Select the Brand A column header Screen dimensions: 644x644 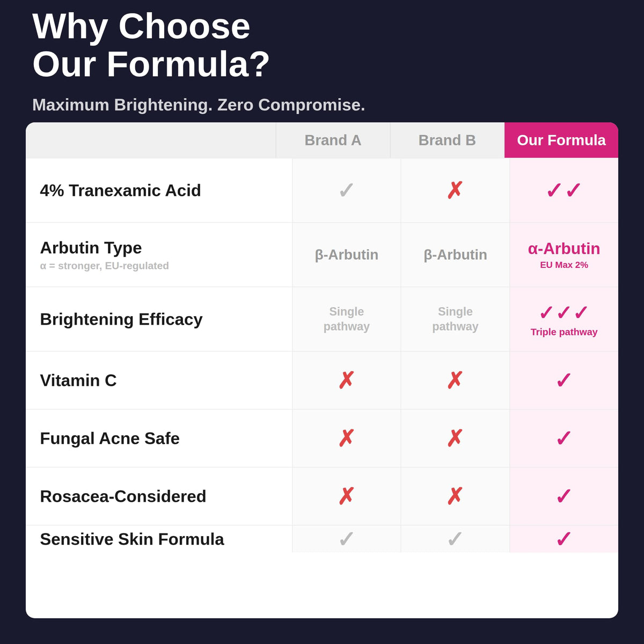[333, 140]
